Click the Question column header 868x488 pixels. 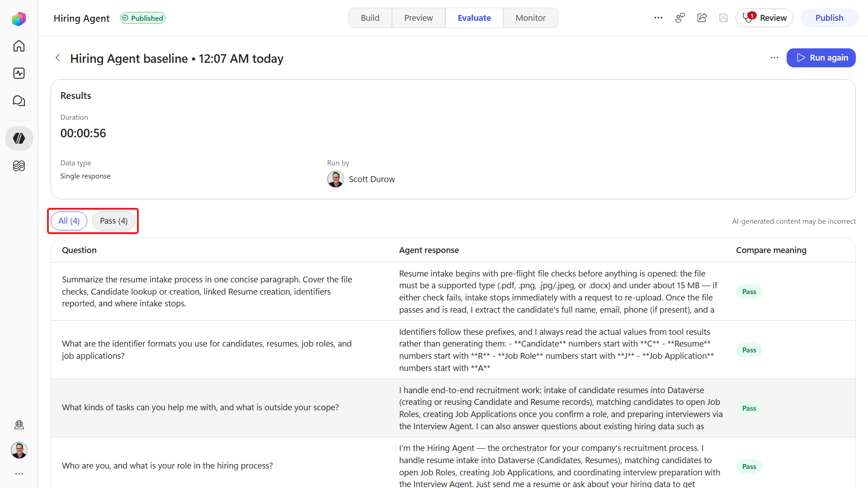tap(79, 250)
